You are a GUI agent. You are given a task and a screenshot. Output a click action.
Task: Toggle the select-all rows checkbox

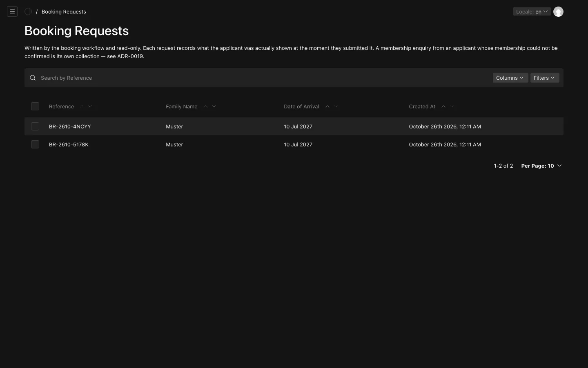35,106
